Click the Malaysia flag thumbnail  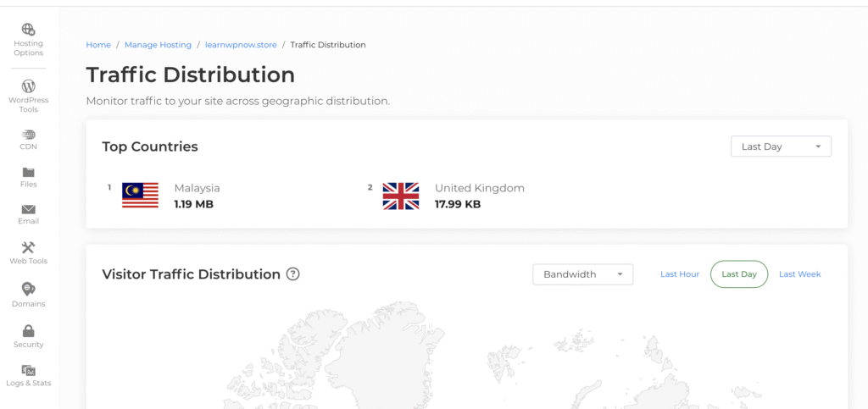point(140,196)
